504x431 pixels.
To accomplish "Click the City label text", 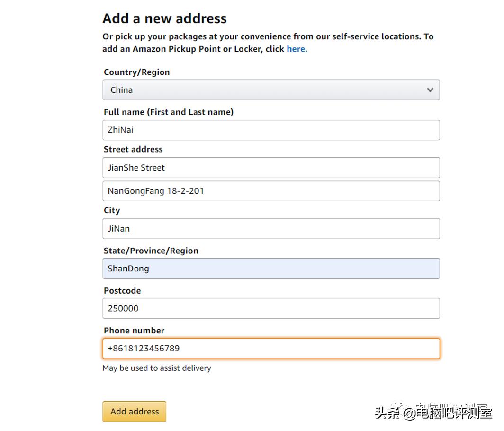I will (x=112, y=210).
